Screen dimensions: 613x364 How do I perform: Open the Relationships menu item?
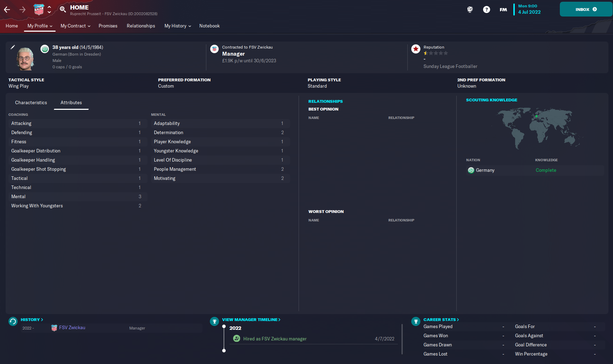coord(141,26)
